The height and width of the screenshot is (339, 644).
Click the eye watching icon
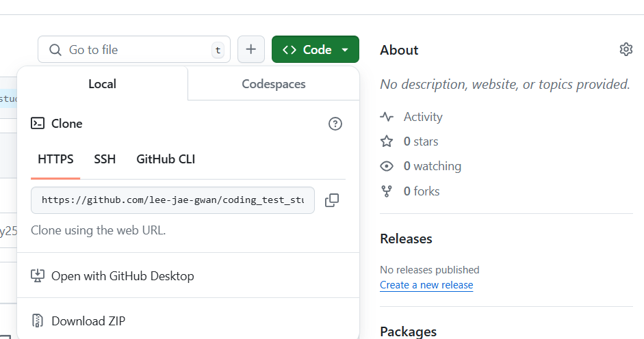pyautogui.click(x=387, y=166)
